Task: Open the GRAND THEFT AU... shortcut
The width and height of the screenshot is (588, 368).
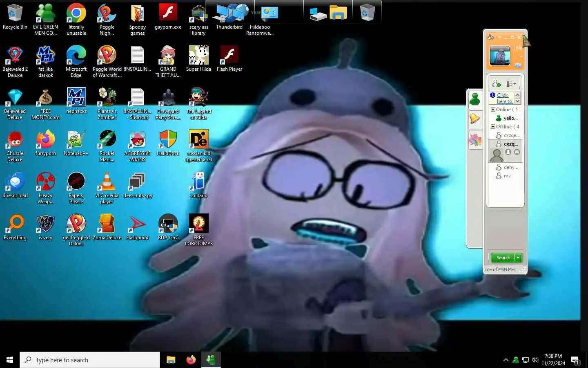Action: coord(168,62)
